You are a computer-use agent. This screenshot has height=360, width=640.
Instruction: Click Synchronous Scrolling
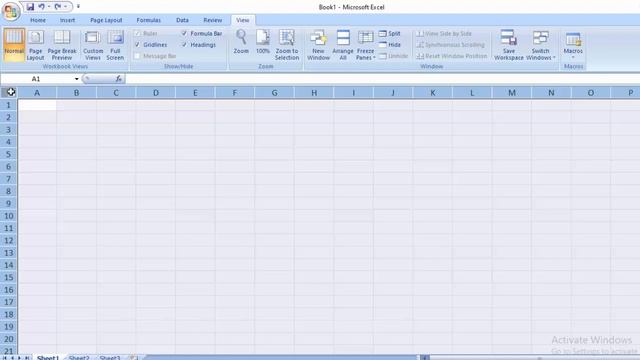tap(451, 44)
